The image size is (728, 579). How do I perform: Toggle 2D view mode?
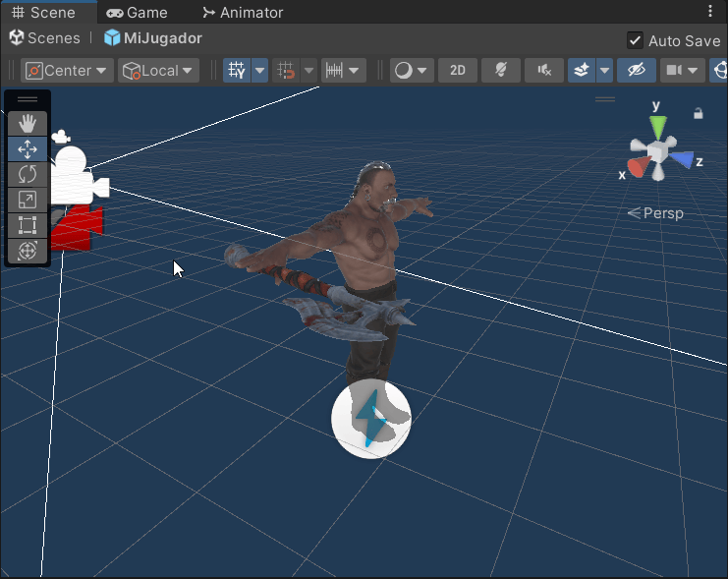pos(457,71)
